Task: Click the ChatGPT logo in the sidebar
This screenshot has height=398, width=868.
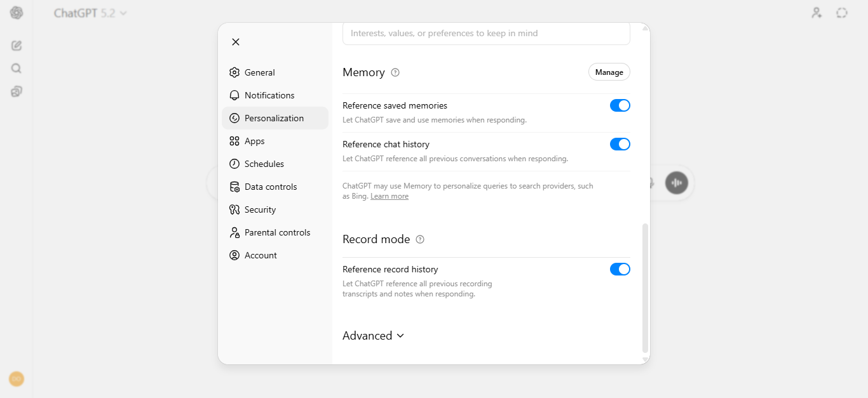Action: (x=17, y=13)
